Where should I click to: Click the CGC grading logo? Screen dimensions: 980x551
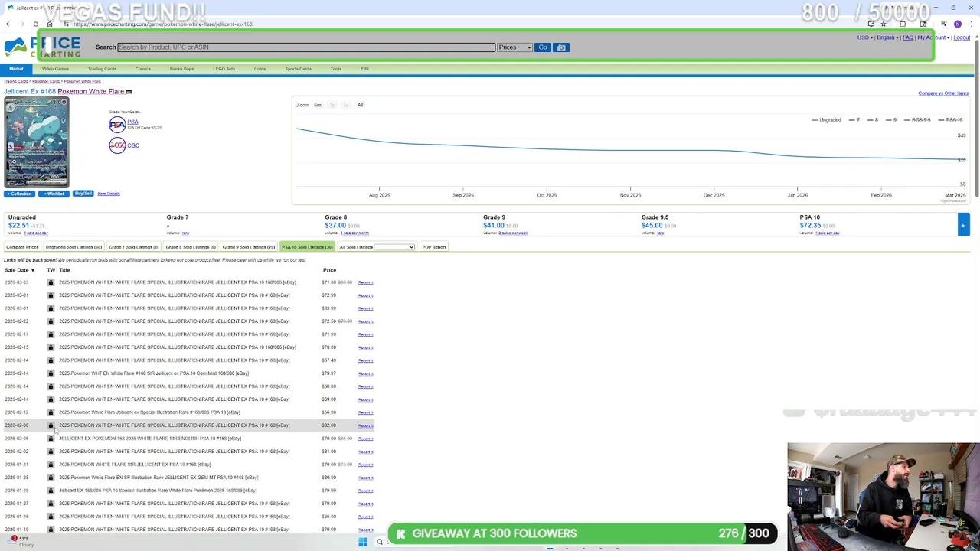tap(117, 145)
